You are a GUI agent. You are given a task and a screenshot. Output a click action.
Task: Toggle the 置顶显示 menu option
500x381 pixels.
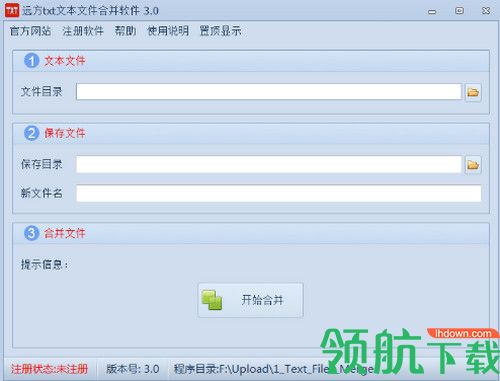pos(220,31)
